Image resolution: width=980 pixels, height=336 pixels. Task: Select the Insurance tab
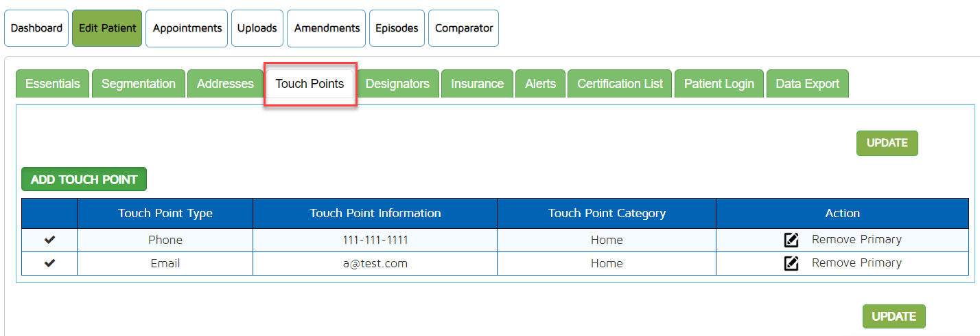(477, 84)
